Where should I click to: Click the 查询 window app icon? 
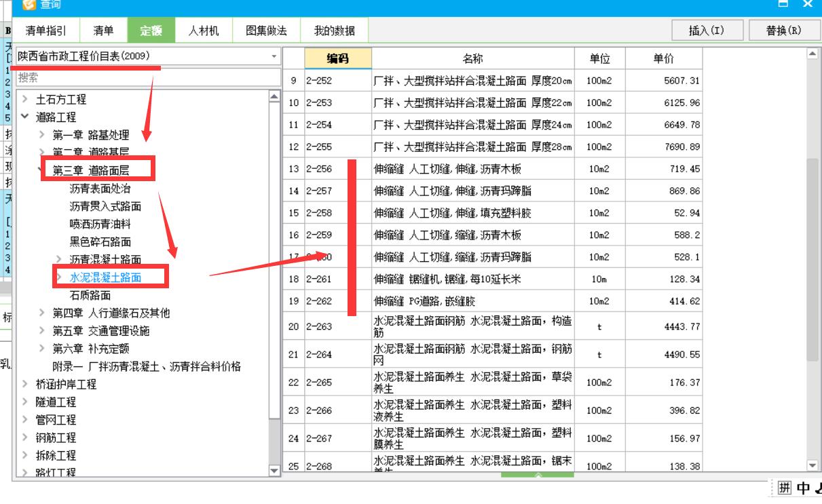(x=28, y=5)
